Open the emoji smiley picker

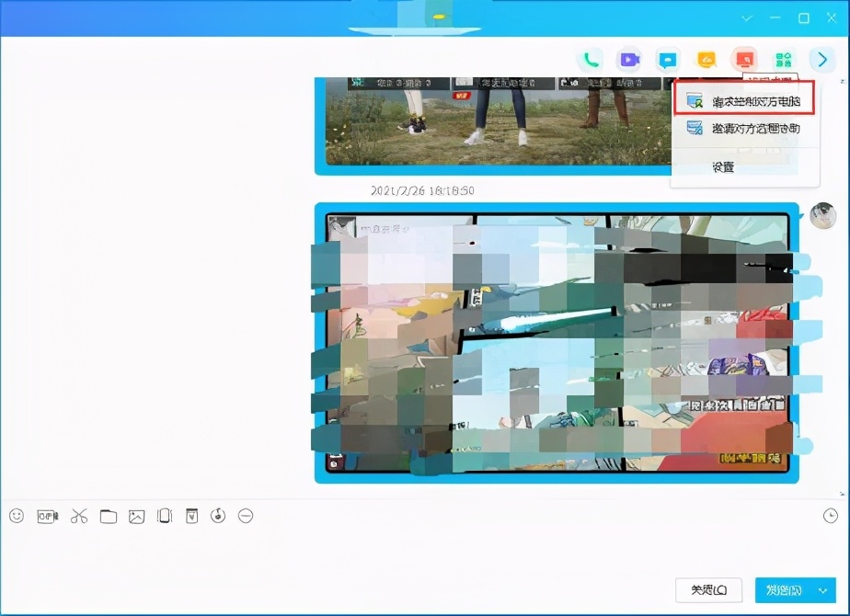point(17,516)
